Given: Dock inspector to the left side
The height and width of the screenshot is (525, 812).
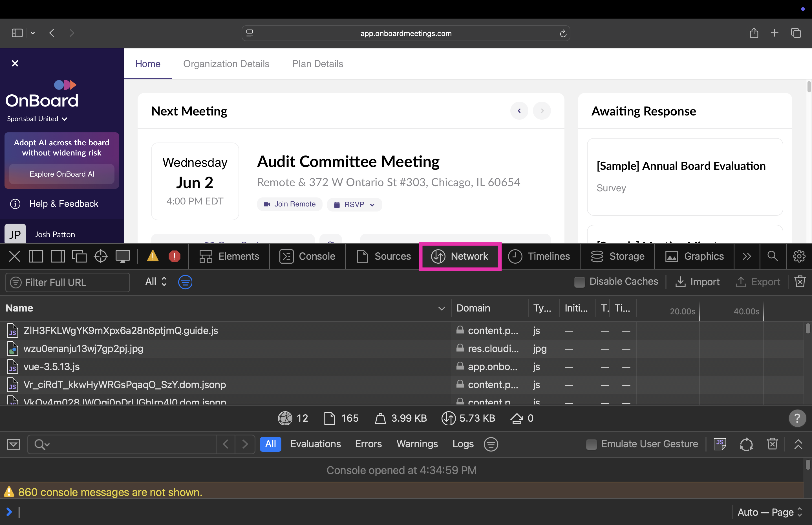Looking at the screenshot, I should click(x=36, y=256).
